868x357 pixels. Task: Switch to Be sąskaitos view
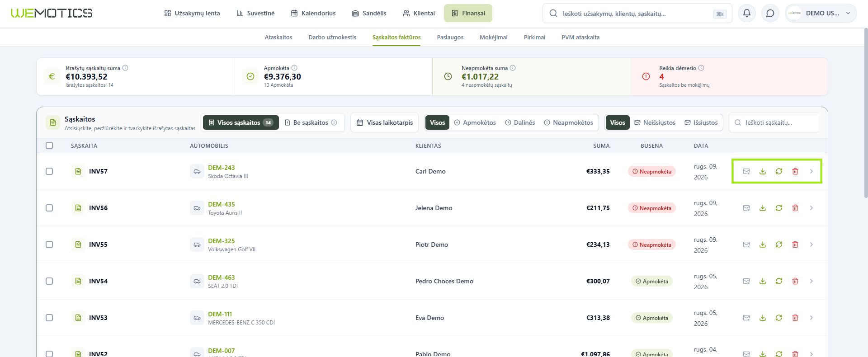311,122
